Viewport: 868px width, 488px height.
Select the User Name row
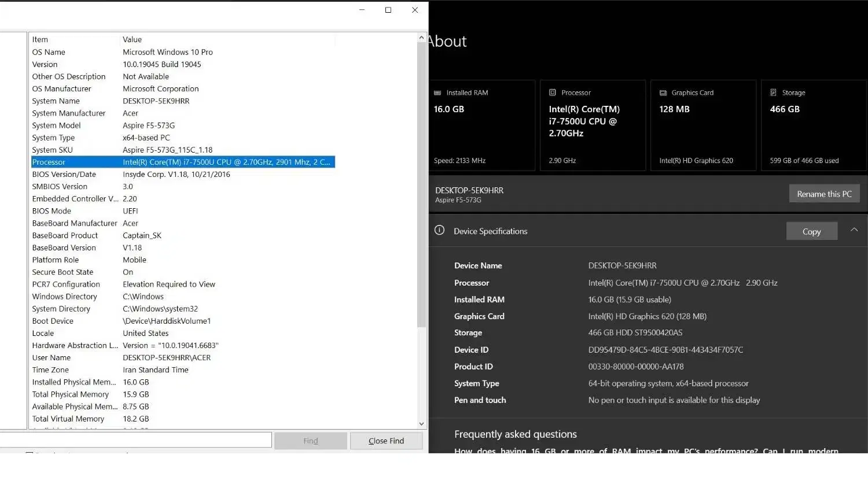click(x=183, y=357)
